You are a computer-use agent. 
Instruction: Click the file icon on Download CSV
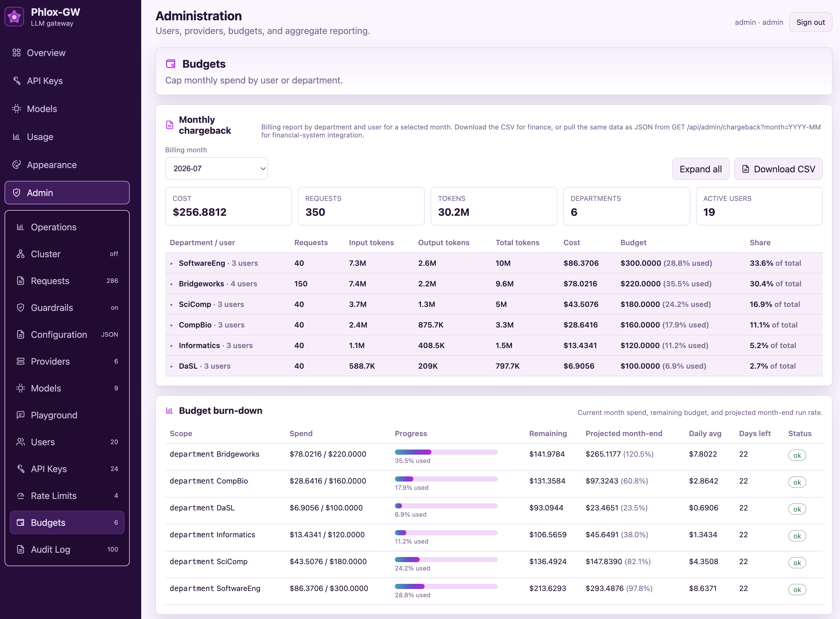pos(746,169)
